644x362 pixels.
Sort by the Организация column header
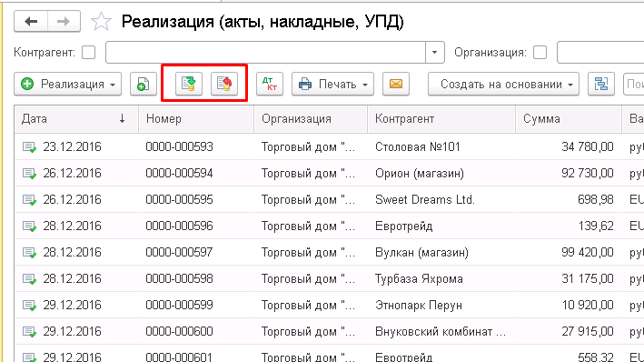[x=311, y=119]
